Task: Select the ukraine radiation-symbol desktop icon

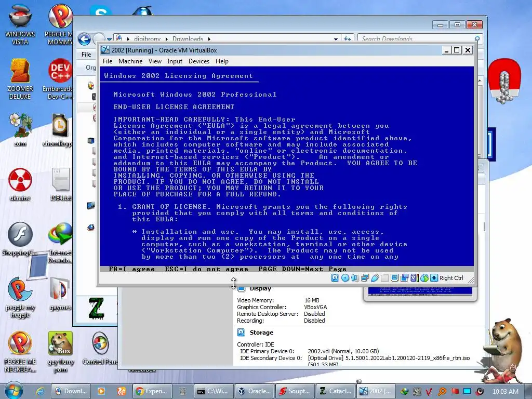Action: (20, 184)
